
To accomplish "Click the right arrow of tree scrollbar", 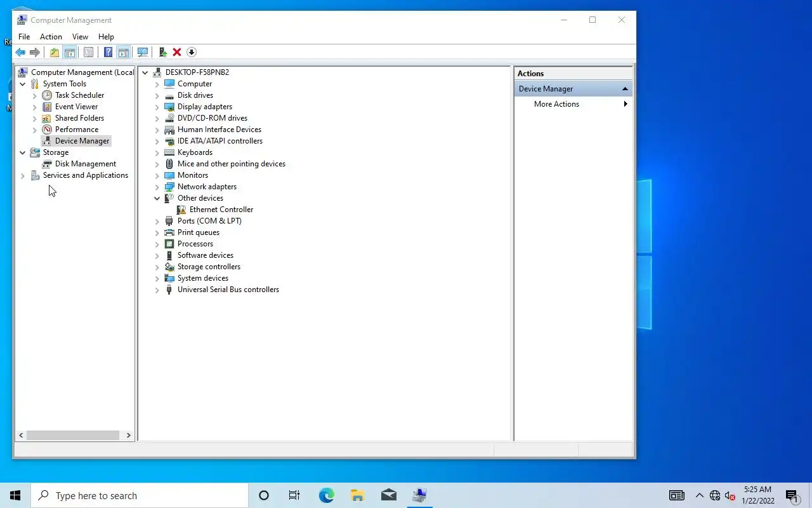I will (x=129, y=436).
